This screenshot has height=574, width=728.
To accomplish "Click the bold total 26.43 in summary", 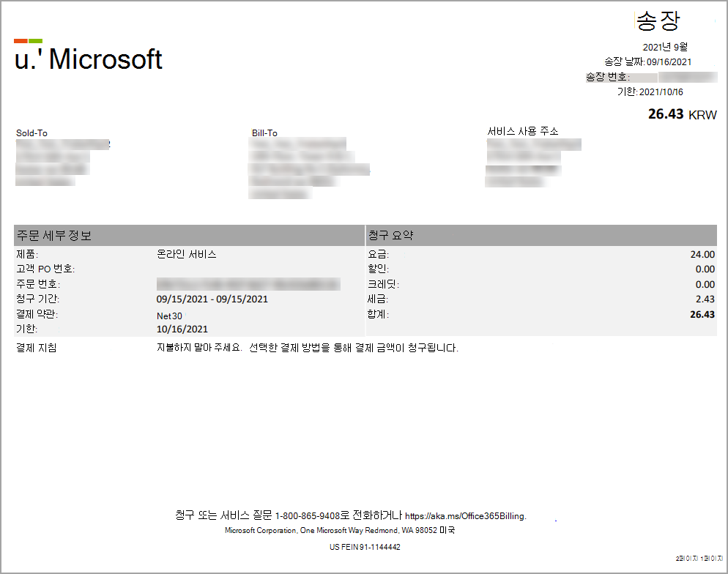I will (x=702, y=315).
